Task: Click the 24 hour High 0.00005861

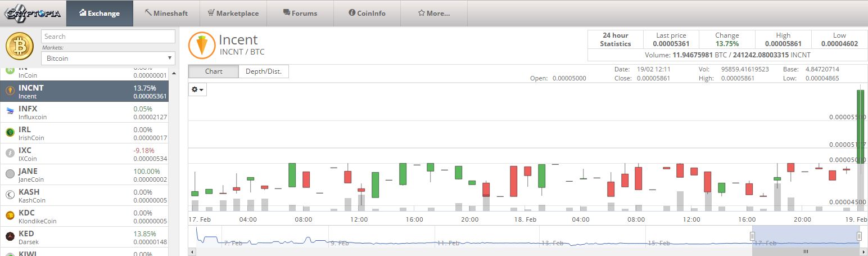Action: point(783,43)
